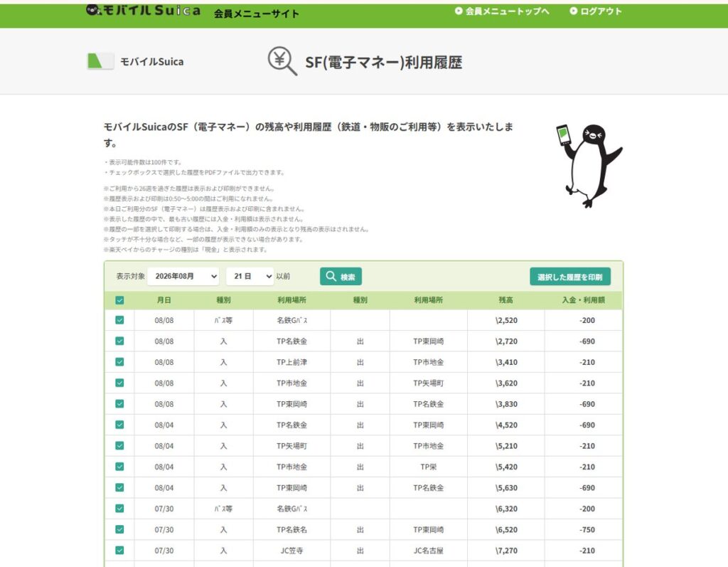This screenshot has height=567, width=728.
Task: Click the yen magnifier history icon
Action: [282, 61]
